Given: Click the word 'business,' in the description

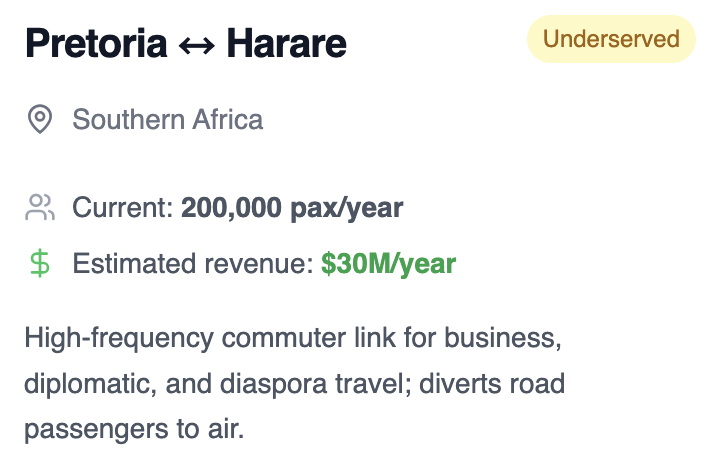Looking at the screenshot, I should click(503, 338).
